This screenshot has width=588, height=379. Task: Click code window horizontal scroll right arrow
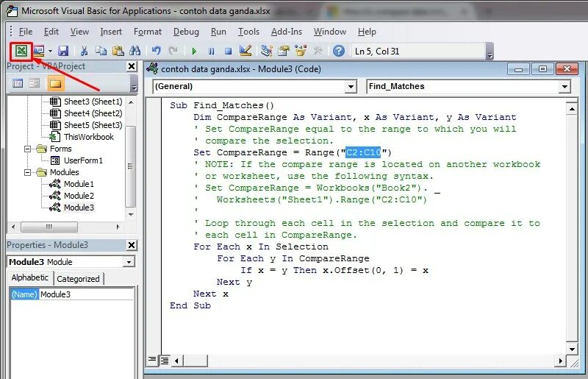(560, 361)
